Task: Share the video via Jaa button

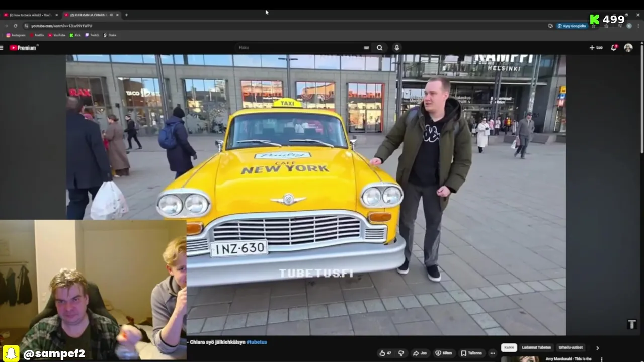Action: point(420,353)
